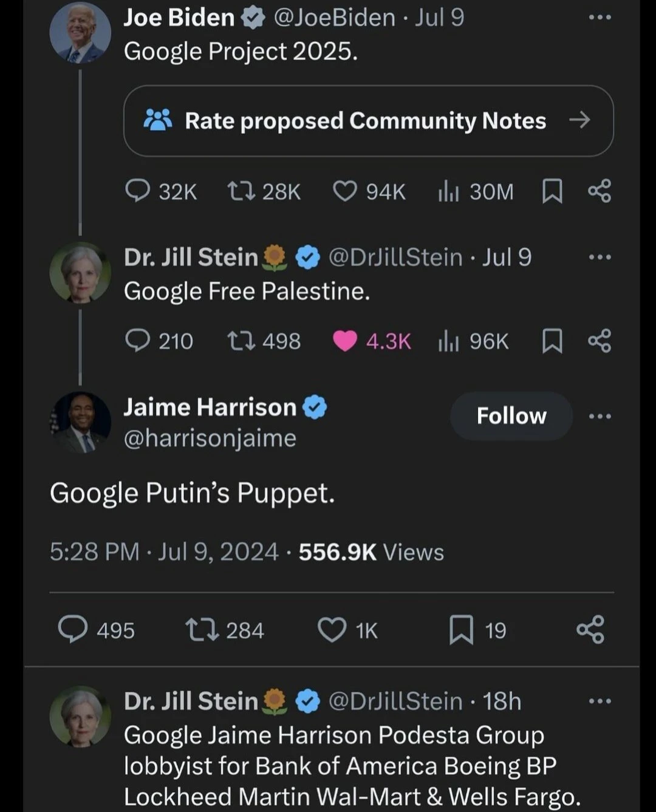Like Joe Biden's tweet with 94K likes

345,191
